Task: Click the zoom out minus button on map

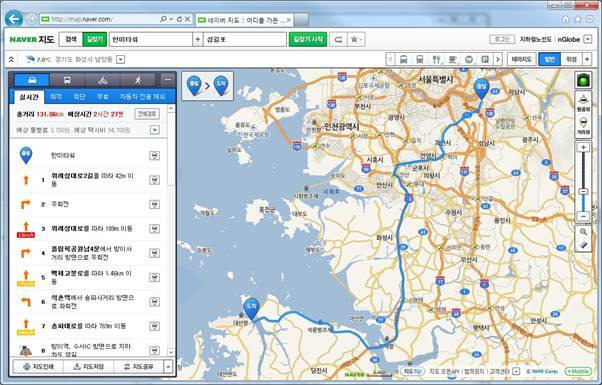Action: (584, 216)
